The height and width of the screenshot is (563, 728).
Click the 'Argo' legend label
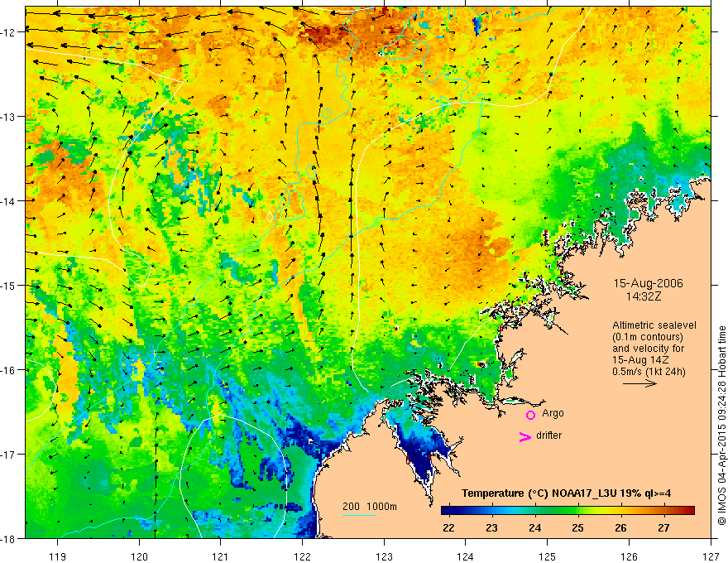(553, 413)
